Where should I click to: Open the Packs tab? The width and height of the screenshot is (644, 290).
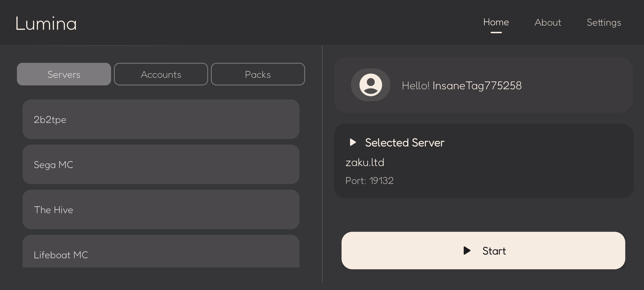pos(258,74)
